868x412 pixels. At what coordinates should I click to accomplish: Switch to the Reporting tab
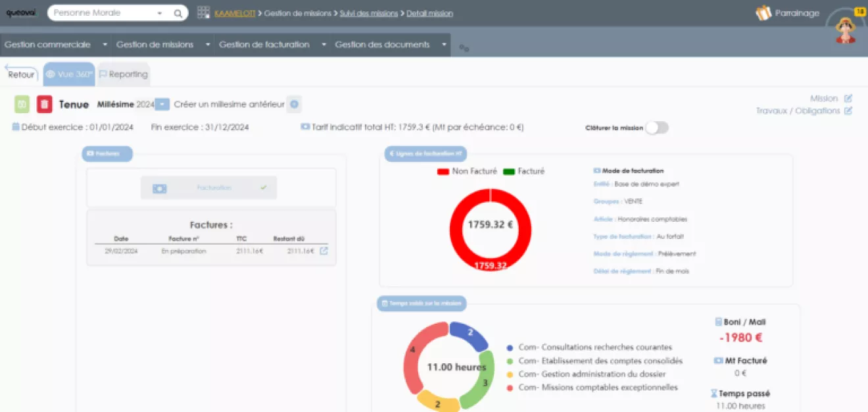(124, 74)
